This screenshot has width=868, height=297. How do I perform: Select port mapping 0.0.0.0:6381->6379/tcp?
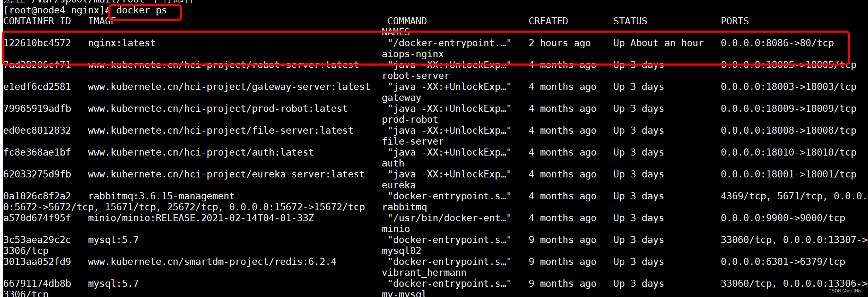[783, 262]
